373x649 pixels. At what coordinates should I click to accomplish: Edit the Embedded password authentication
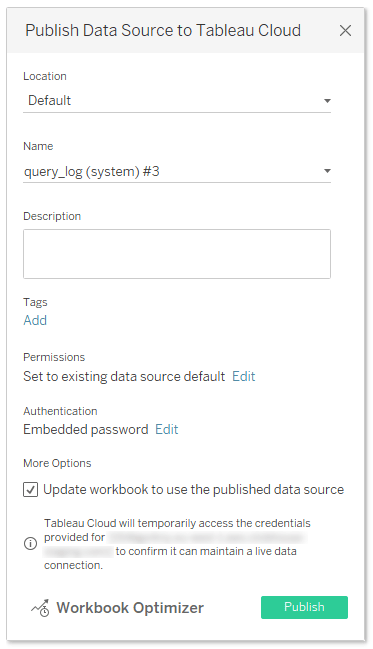[x=166, y=429]
